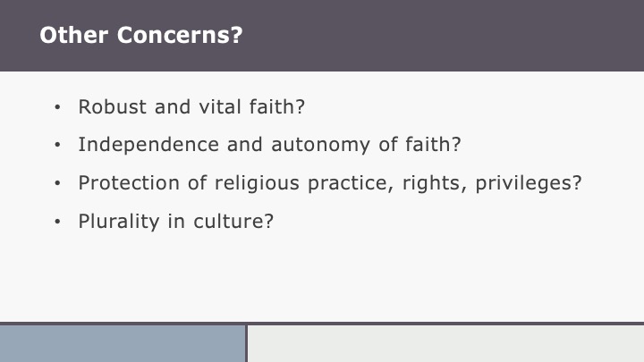Click the "Other Concerns?" slide title
This screenshot has width=644, height=362.
(141, 36)
